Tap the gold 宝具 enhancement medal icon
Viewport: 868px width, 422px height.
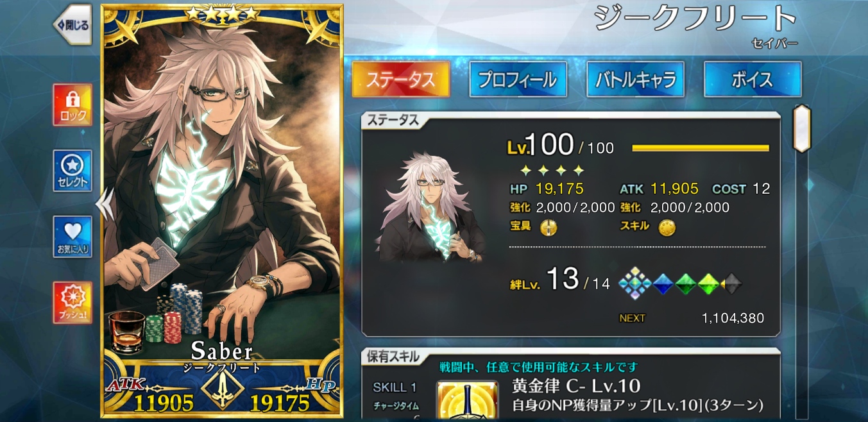548,227
